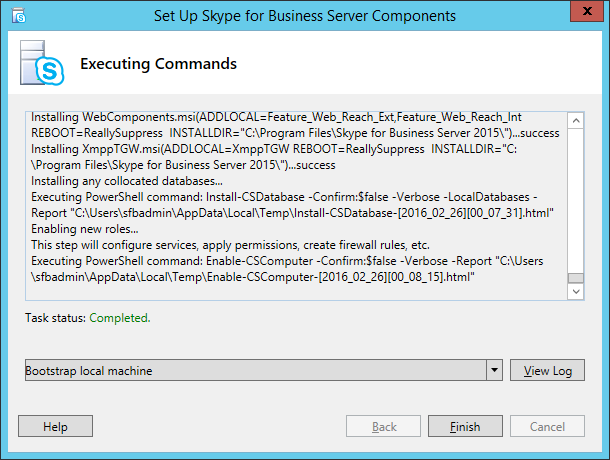Click the Finish button
The width and height of the screenshot is (610, 460).
point(465,426)
